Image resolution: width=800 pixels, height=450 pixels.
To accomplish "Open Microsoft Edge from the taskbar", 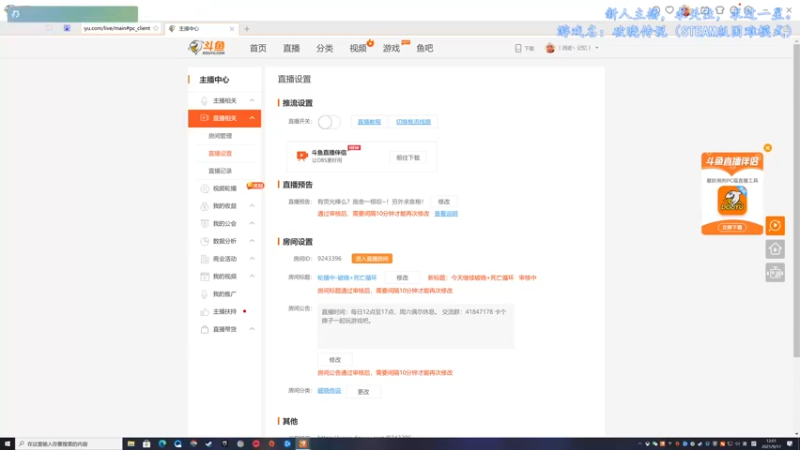I will coord(162,444).
